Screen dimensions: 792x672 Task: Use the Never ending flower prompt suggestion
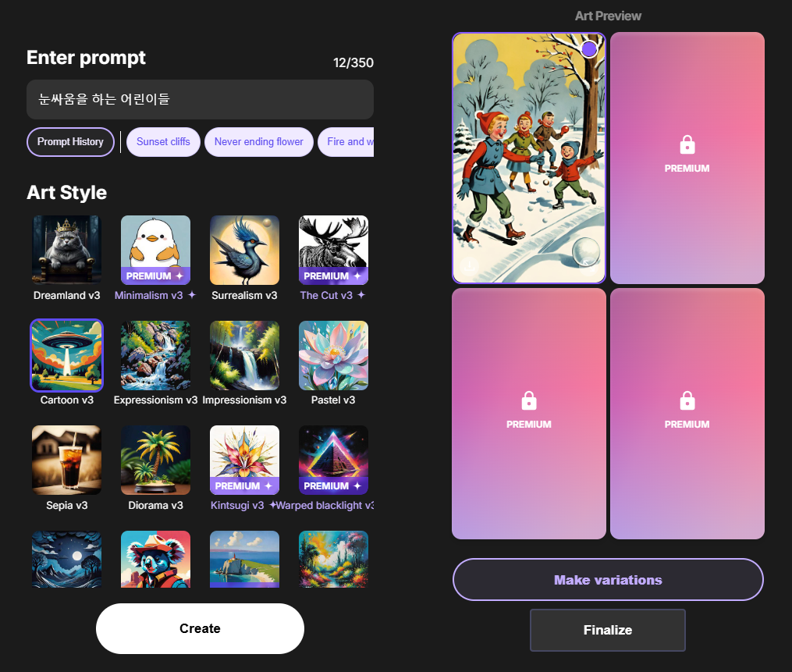[x=258, y=142]
